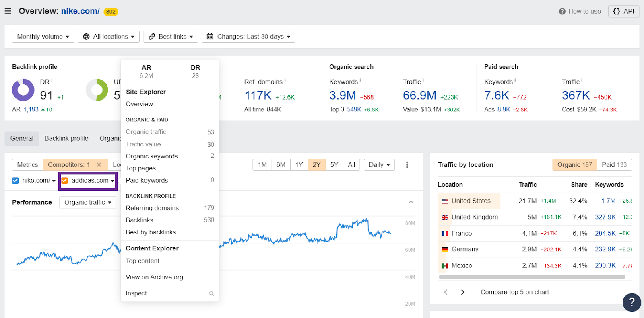Click the Paid search Traffic info icon
Image resolution: width=644 pixels, height=318 pixels.
582,80
